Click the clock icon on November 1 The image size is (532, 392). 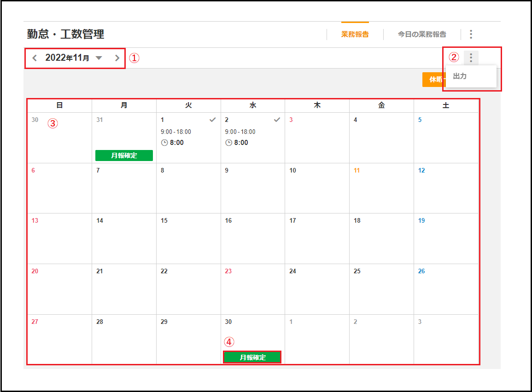click(164, 143)
